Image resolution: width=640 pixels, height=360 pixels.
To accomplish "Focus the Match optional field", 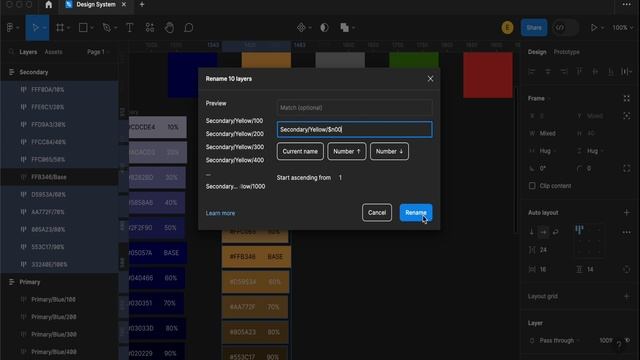I will point(354,108).
